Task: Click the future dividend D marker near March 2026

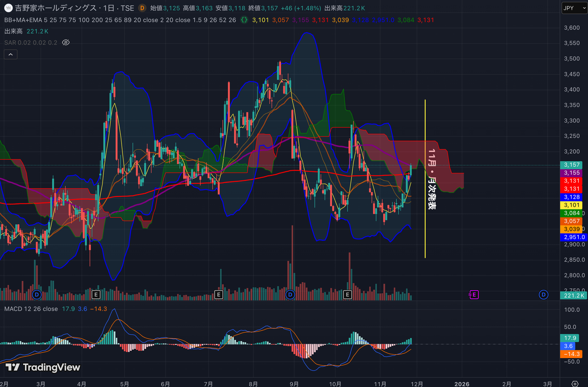Action: tap(544, 294)
